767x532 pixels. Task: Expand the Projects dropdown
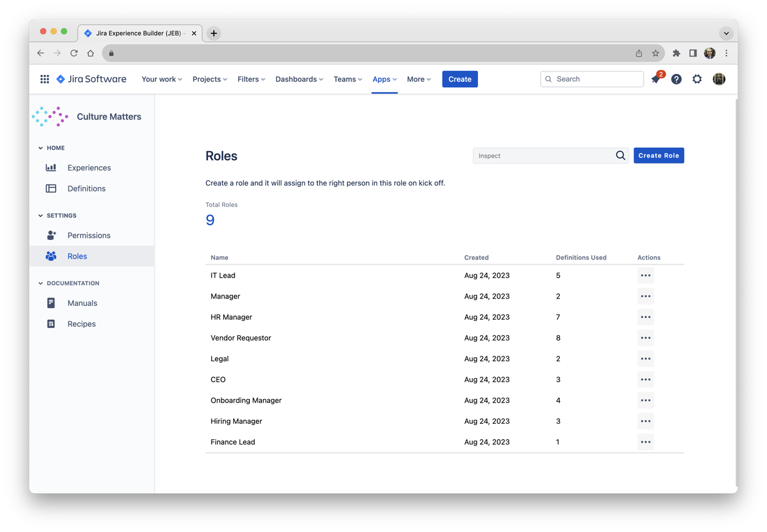pyautogui.click(x=210, y=79)
